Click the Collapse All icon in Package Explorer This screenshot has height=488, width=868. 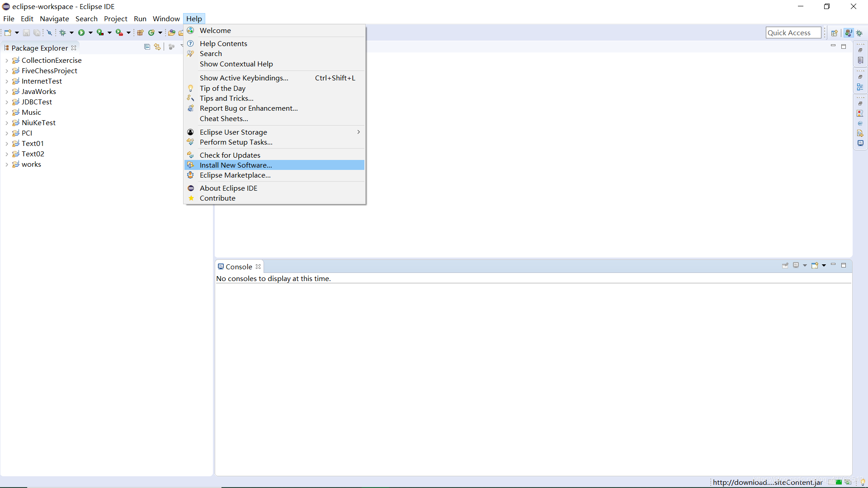(x=147, y=47)
